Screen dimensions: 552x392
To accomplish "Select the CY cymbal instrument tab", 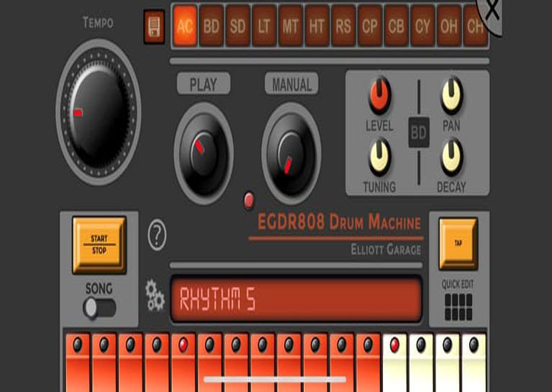I will [x=423, y=27].
